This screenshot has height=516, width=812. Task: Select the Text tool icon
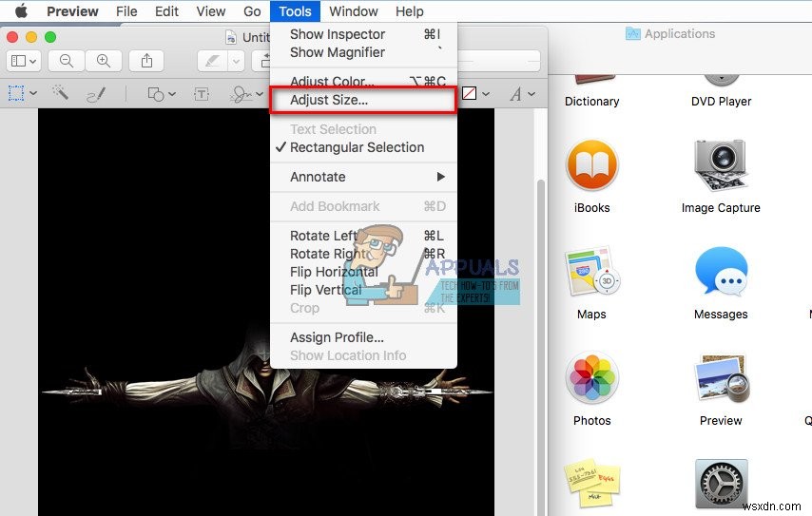point(202,94)
